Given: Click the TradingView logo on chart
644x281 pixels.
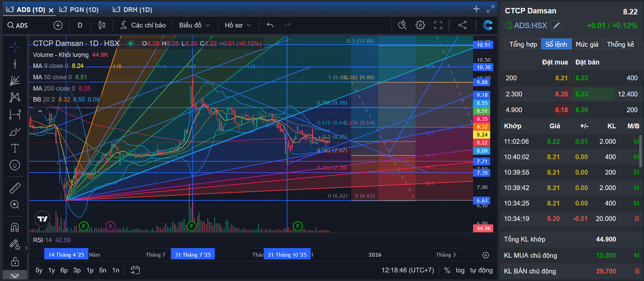Looking at the screenshot, I should click(x=42, y=219).
